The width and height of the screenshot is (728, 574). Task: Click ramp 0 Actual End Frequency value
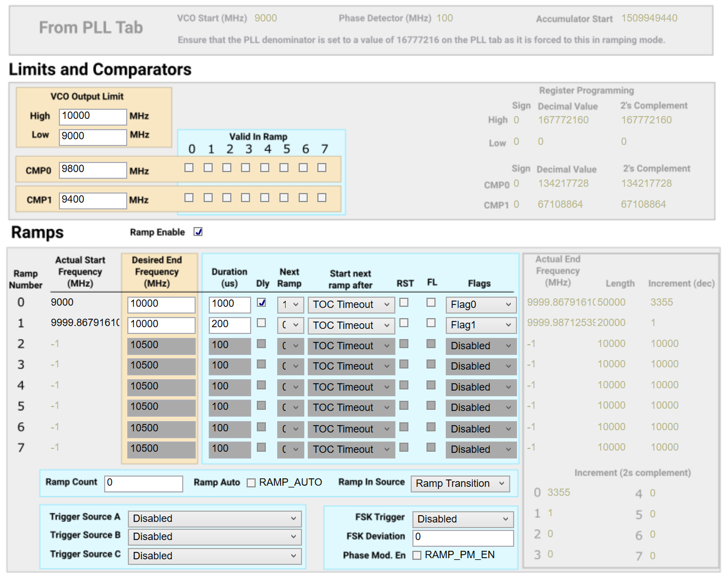(561, 302)
